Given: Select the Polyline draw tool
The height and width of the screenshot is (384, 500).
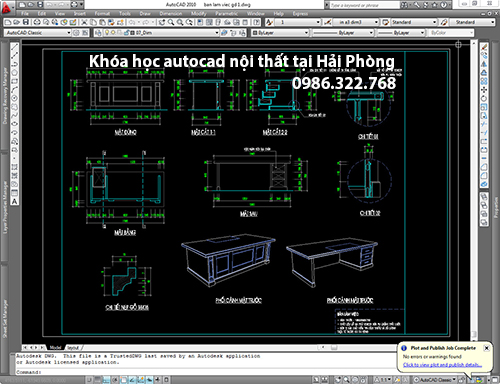Looking at the screenshot, I should (x=15, y=64).
